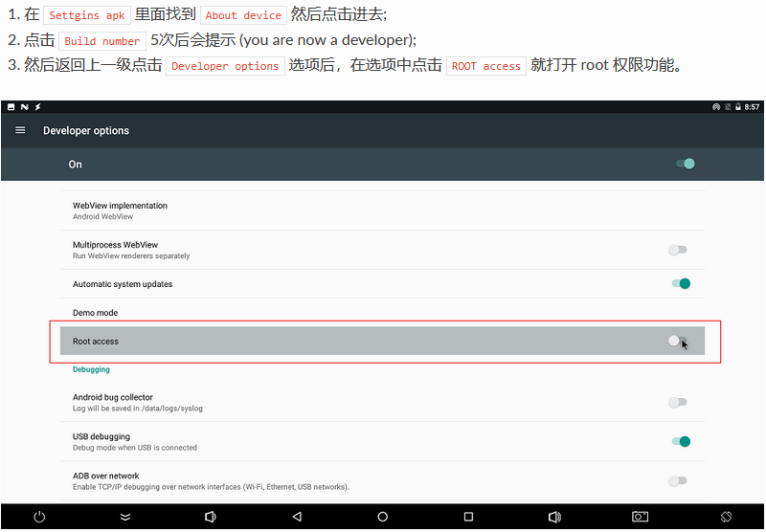Enable the ADB over network switch
The height and width of the screenshot is (532, 766).
(x=678, y=480)
